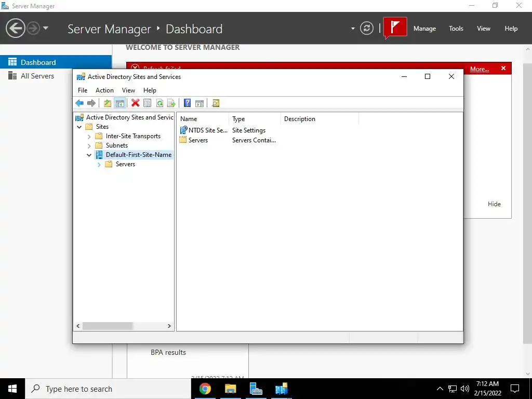
Task: Open the File menu in Sites and Services
Action: pyautogui.click(x=83, y=90)
